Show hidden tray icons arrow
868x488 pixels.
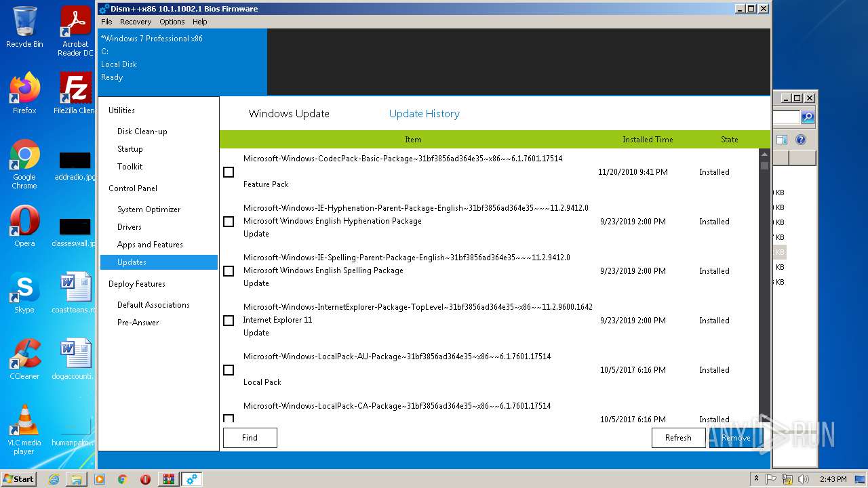click(756, 479)
